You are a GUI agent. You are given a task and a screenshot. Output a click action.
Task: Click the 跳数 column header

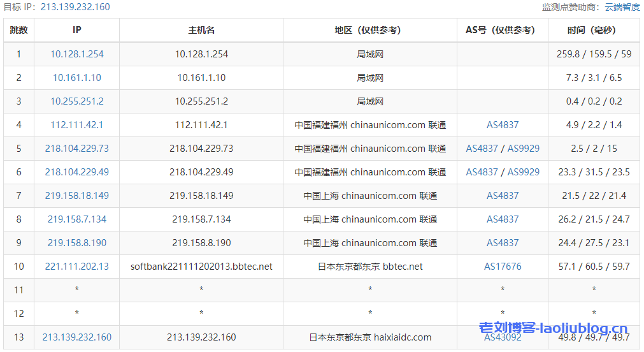point(19,30)
